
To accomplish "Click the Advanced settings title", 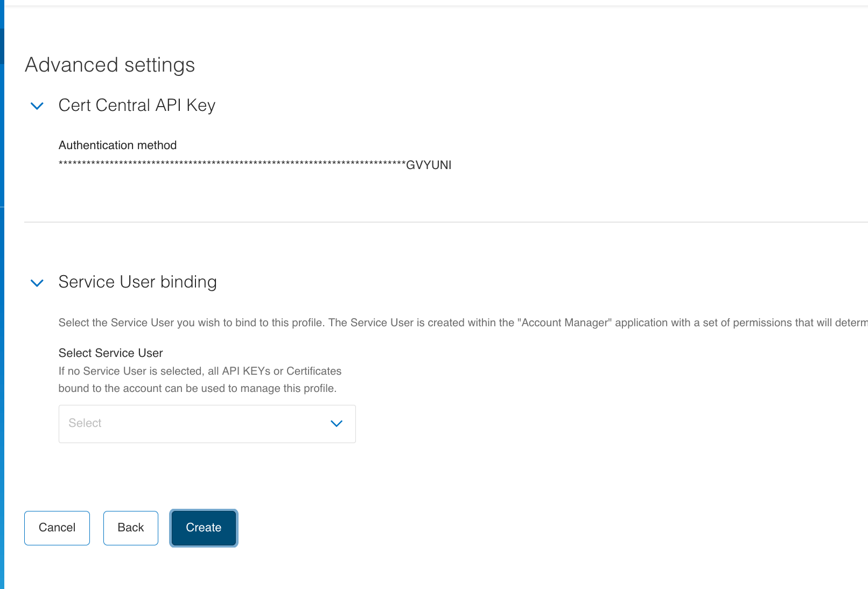I will point(110,65).
